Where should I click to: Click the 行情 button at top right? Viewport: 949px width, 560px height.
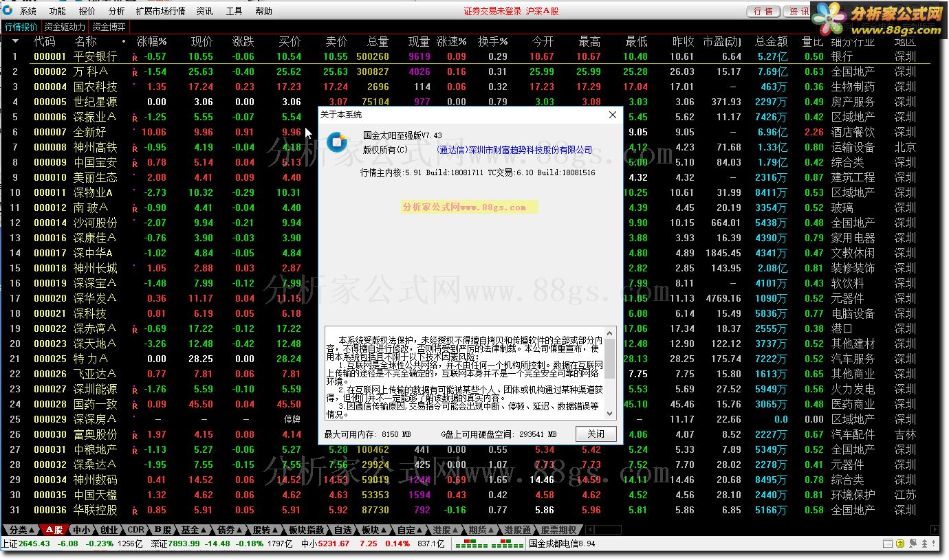pos(763,11)
